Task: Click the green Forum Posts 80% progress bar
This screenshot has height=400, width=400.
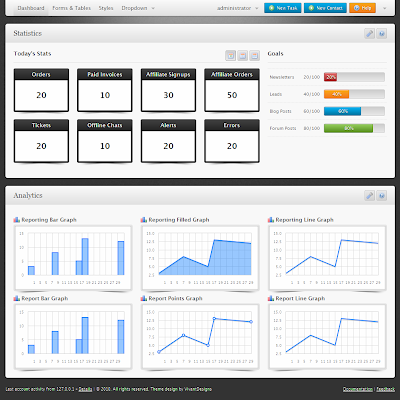Action: point(348,128)
